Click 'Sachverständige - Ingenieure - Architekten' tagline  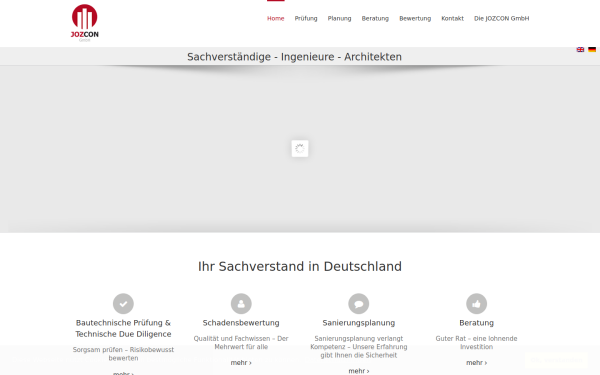point(294,57)
